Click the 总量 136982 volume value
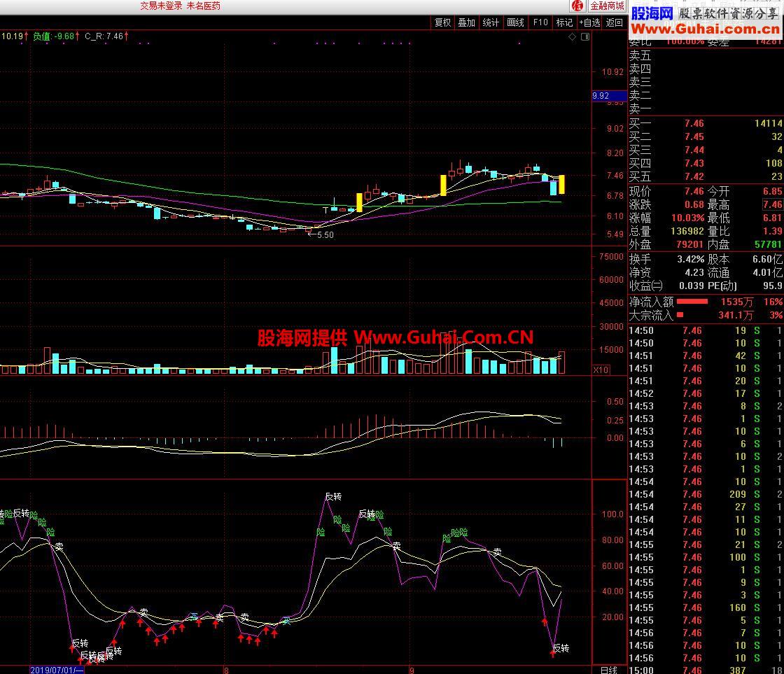The width and height of the screenshot is (784, 674). tap(687, 232)
